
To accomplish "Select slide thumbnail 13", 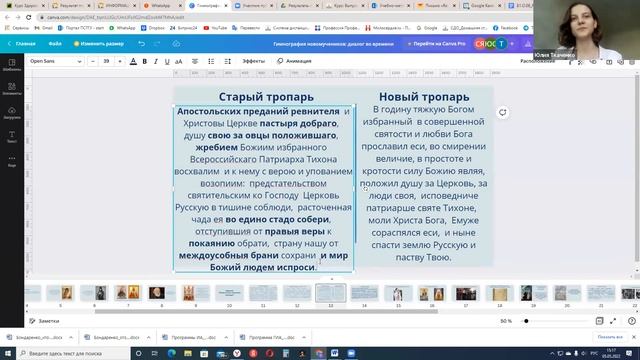I will [331, 293].
